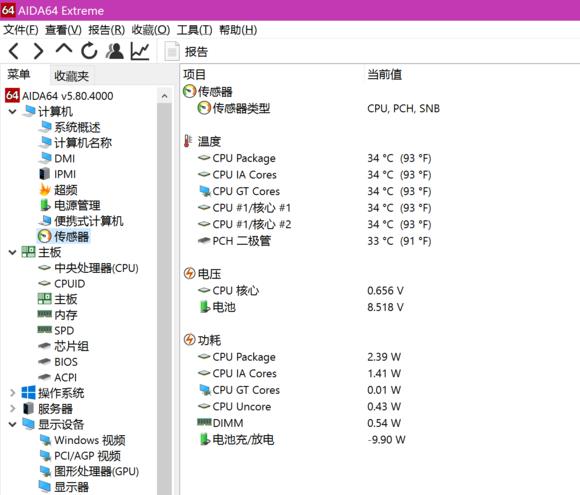
Task: Open the 收藏(O) menu
Action: point(151,30)
